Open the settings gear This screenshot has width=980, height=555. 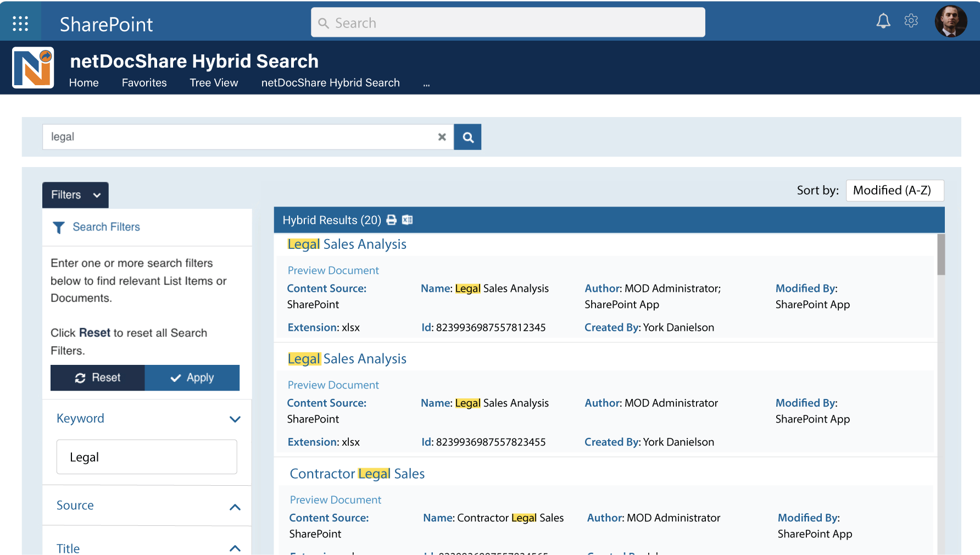point(911,21)
